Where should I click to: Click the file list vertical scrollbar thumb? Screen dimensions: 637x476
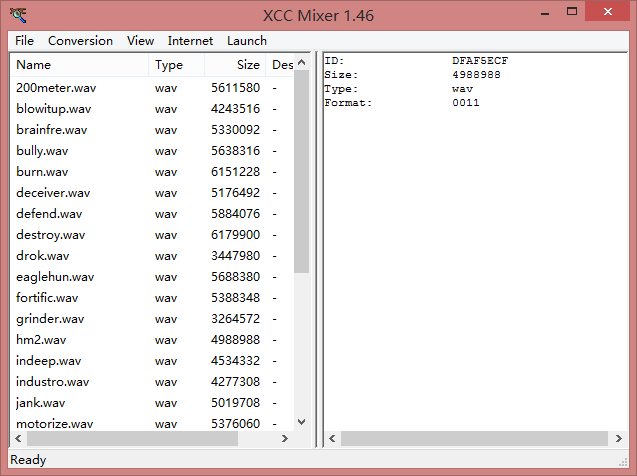click(x=301, y=171)
